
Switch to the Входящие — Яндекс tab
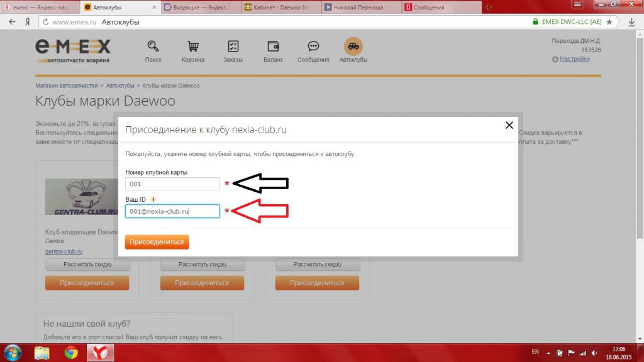point(201,7)
